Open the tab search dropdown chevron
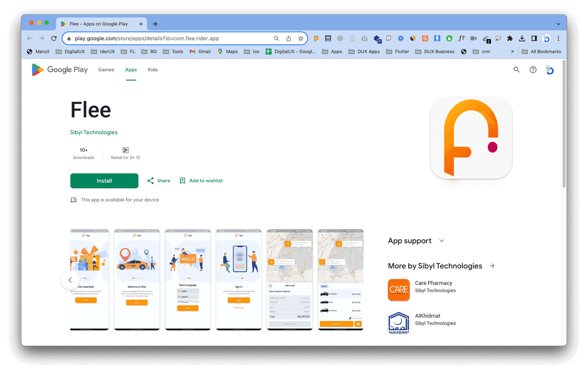Image resolution: width=588 pixels, height=374 pixels. click(558, 24)
